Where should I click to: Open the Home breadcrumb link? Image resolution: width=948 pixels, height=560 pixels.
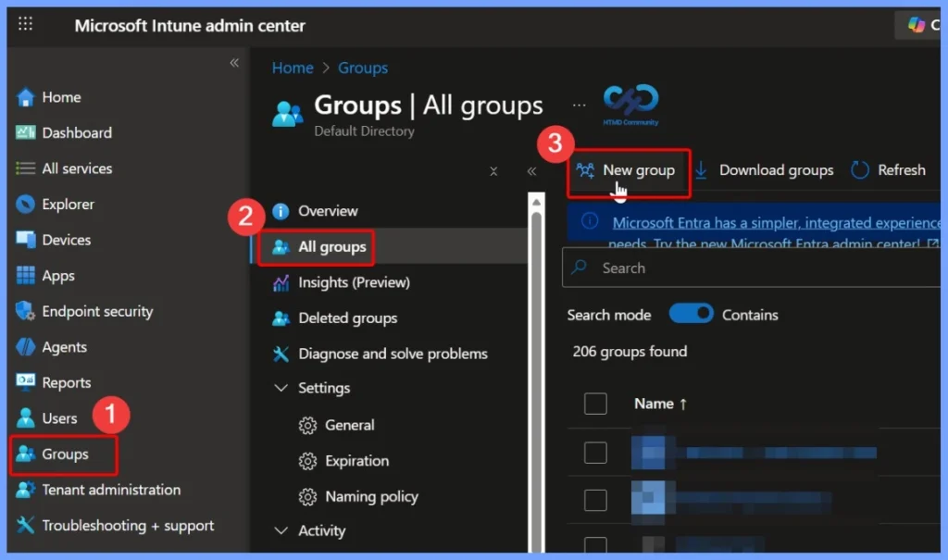[293, 68]
